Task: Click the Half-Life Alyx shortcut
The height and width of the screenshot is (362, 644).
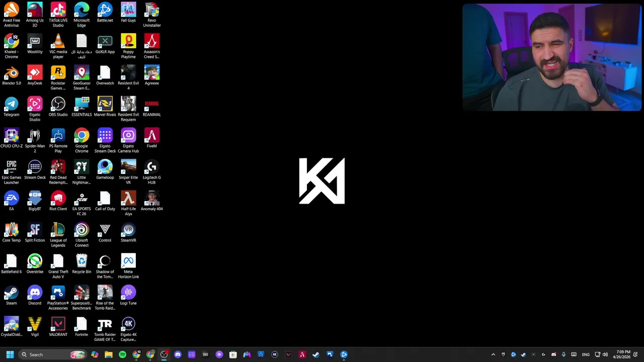Action: [128, 203]
